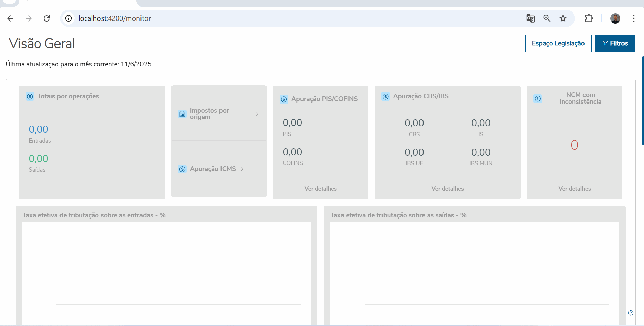The image size is (644, 326).
Task: Click the CBS value 0,00
Action: tap(414, 123)
